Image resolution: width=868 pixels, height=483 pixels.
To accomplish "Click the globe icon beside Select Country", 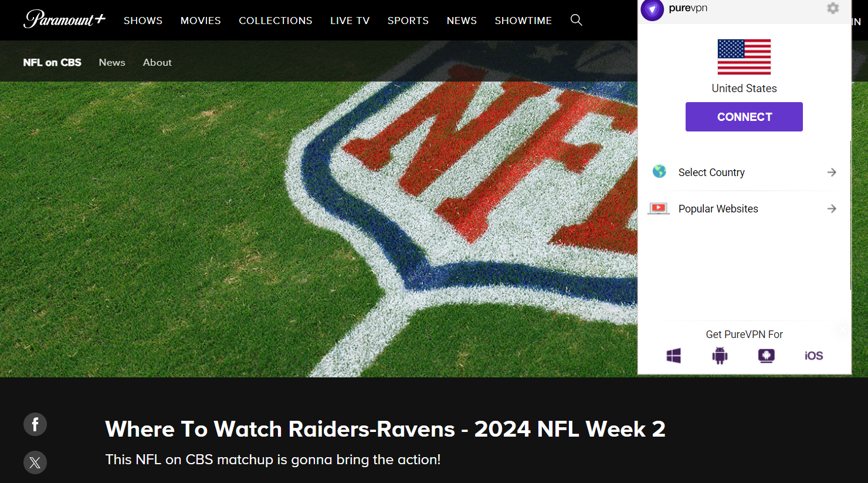I will point(659,171).
